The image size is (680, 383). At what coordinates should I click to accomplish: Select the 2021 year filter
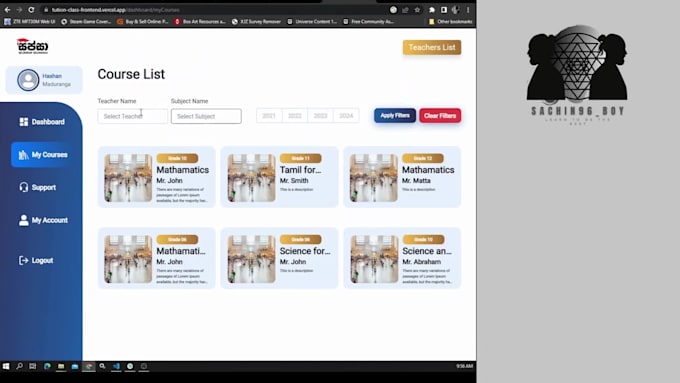click(x=269, y=116)
